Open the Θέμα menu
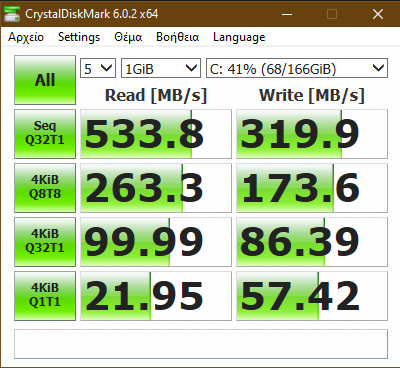Viewport: 400px width, 368px height. (128, 37)
